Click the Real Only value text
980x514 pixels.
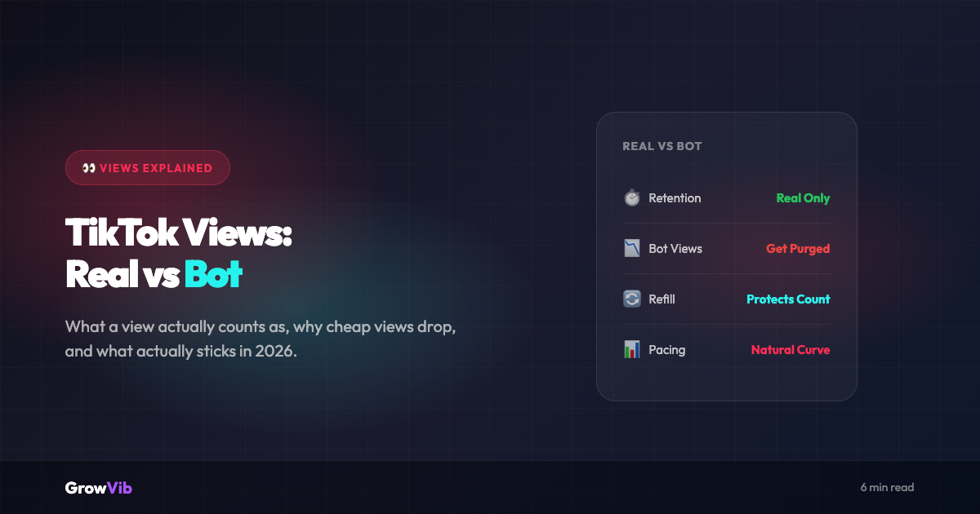point(803,198)
